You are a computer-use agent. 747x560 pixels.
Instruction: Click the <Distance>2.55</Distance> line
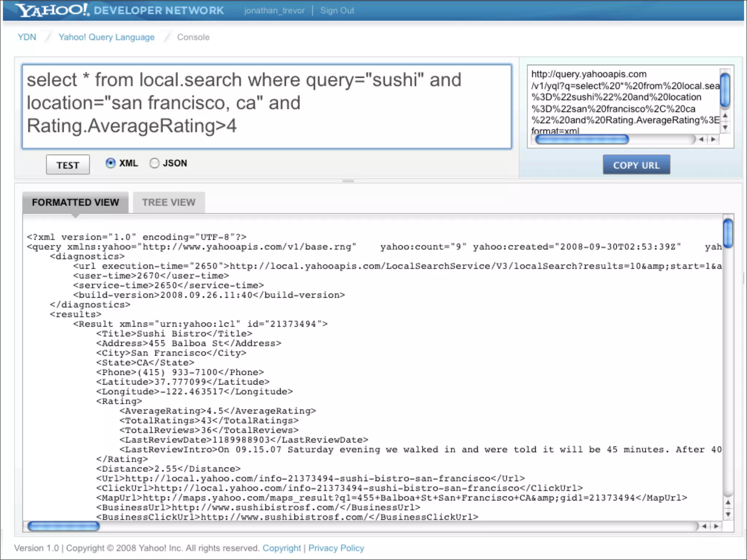click(x=169, y=469)
